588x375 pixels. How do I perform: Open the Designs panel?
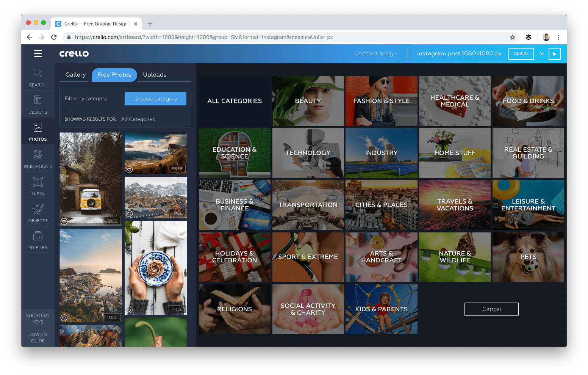point(38,104)
